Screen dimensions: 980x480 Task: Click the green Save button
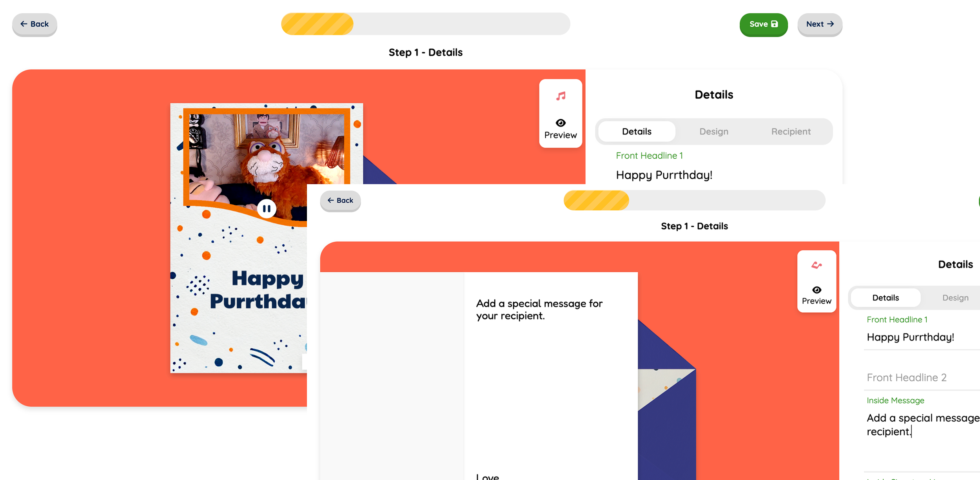[x=763, y=24]
